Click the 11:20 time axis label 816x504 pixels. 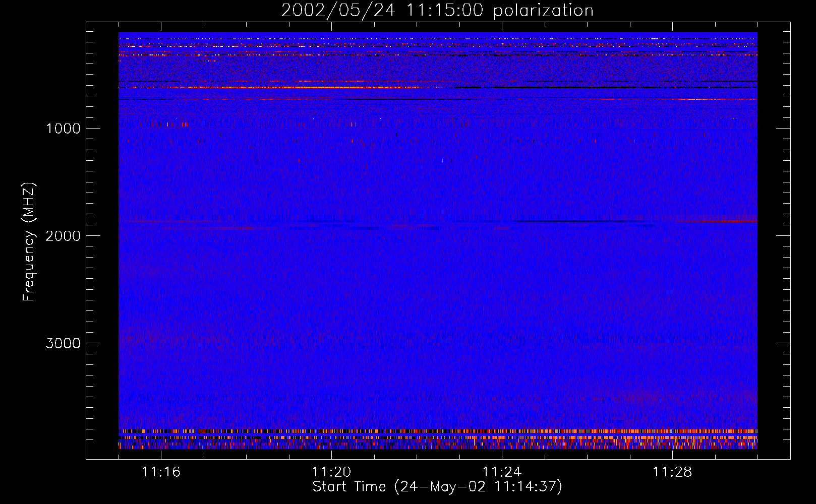331,472
